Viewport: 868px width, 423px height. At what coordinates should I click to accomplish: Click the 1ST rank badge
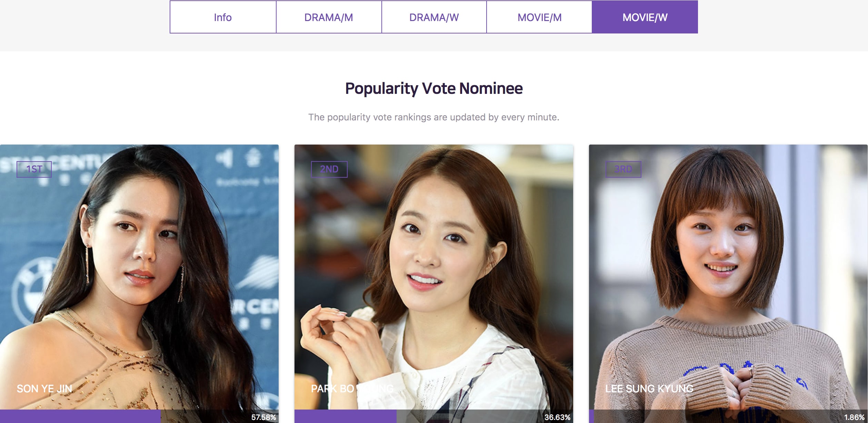point(34,169)
